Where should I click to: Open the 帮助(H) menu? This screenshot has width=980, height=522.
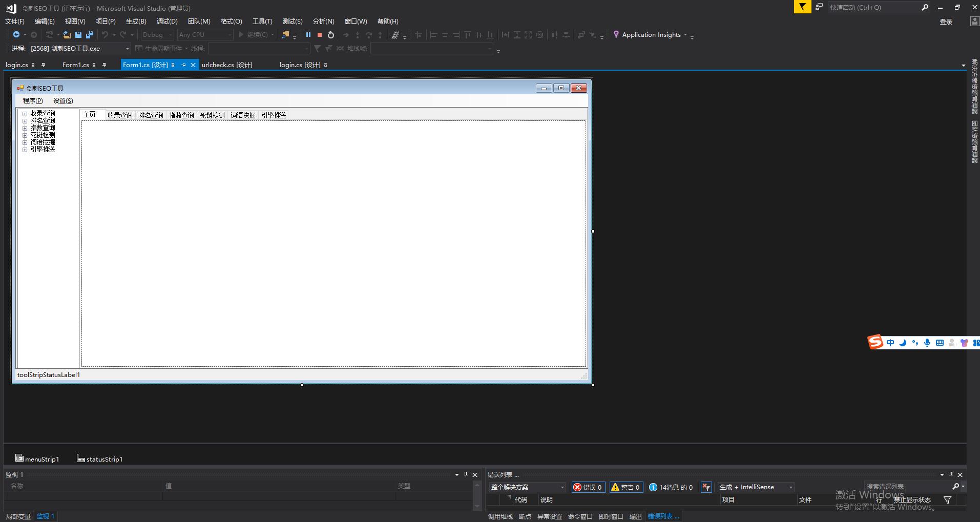pyautogui.click(x=388, y=22)
